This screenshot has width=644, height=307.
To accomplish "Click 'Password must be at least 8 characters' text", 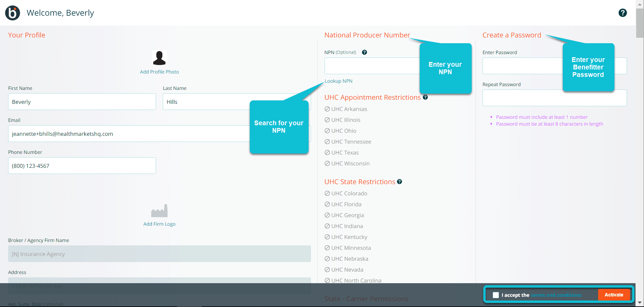I will 550,124.
